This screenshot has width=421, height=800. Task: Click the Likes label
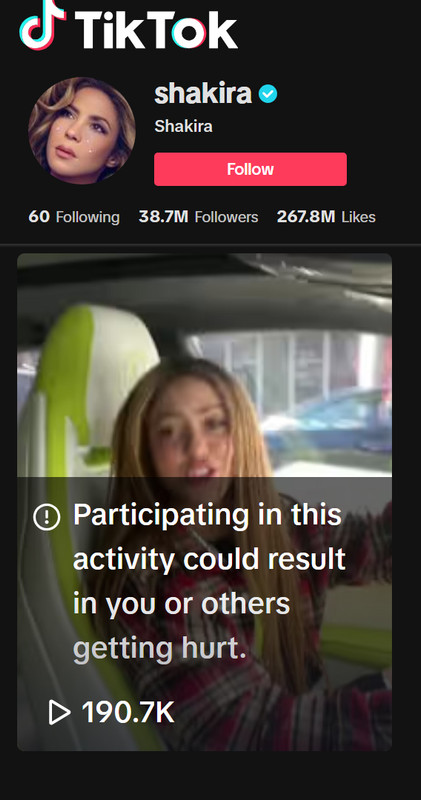358,217
